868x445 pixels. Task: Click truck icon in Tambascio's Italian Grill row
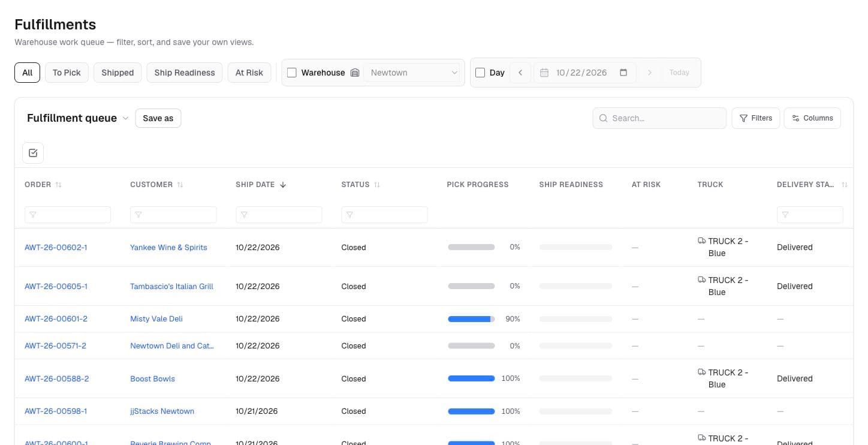pyautogui.click(x=702, y=279)
